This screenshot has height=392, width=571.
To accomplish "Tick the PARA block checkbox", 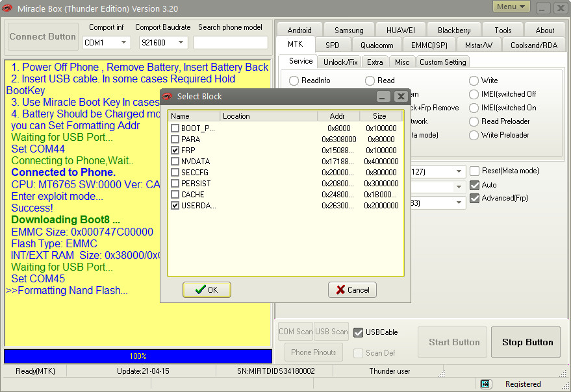I will [x=175, y=140].
